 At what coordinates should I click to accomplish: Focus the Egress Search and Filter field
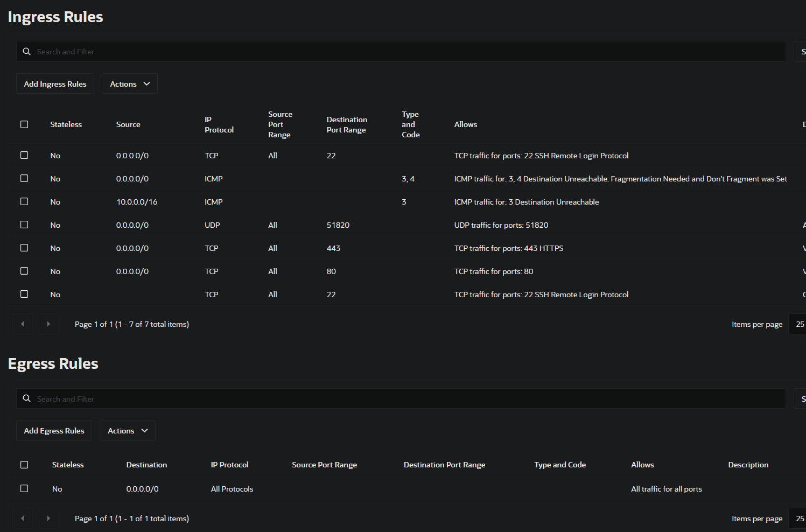click(401, 398)
